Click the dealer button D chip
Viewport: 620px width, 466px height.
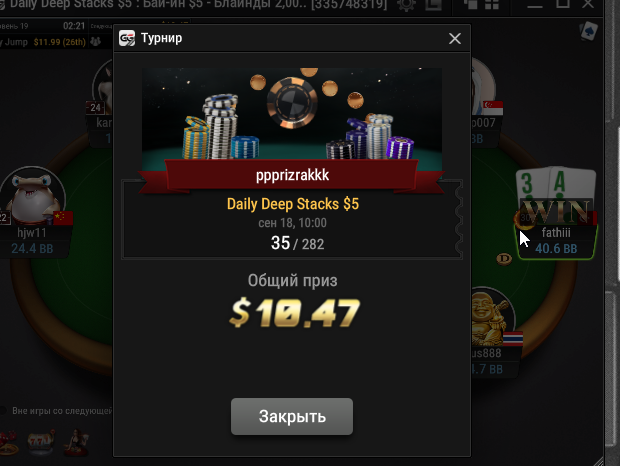[504, 259]
